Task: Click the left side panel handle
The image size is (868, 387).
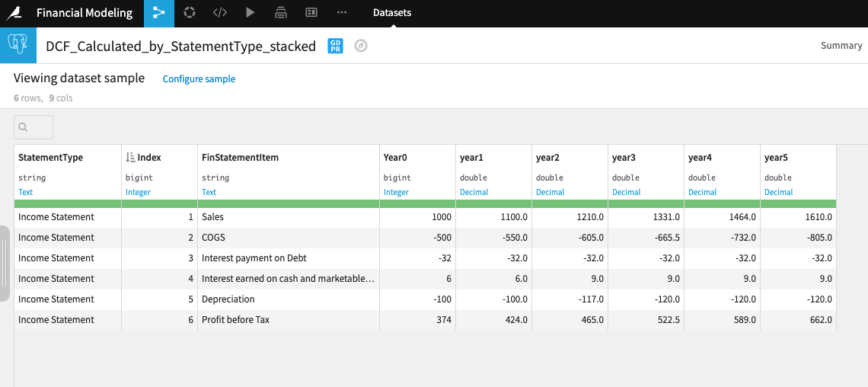Action: (5, 264)
